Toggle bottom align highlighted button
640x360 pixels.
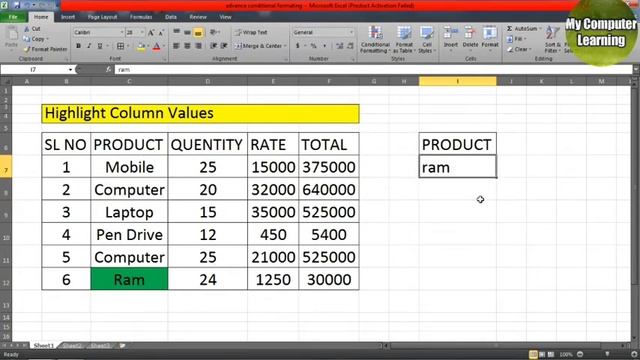click(198, 33)
